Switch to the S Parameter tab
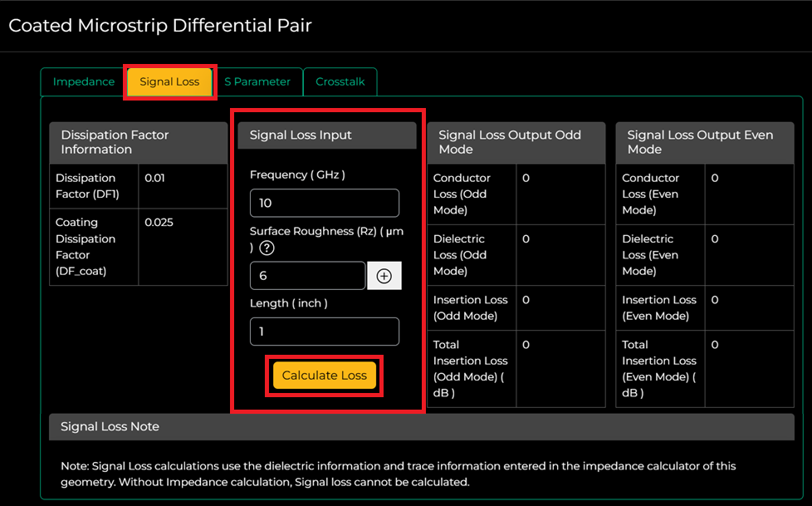Screen dimensions: 812x506 pos(257,82)
